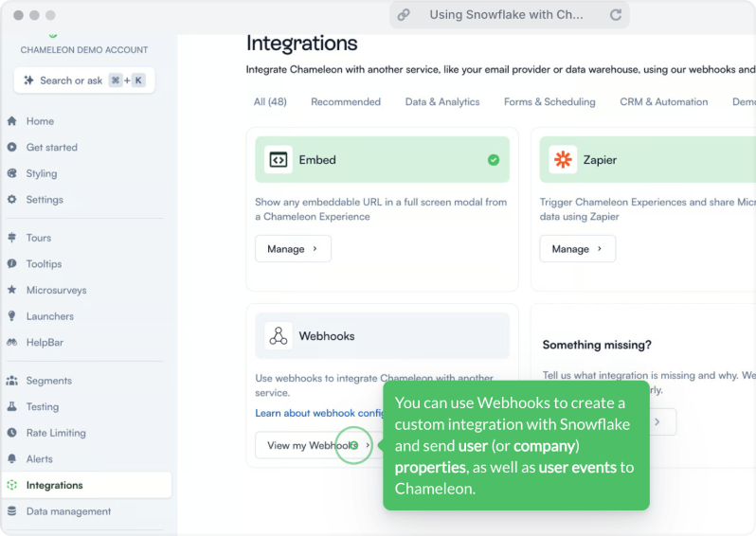Select the All (48) tab
This screenshot has height=536, width=756.
click(x=270, y=101)
